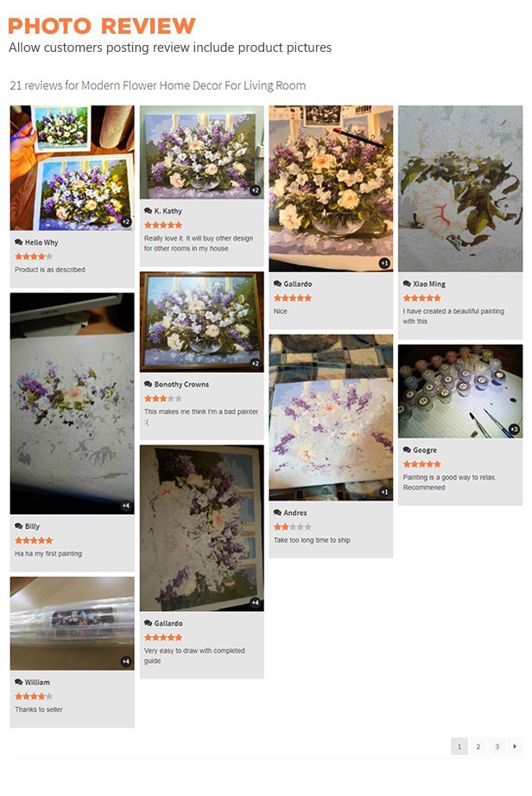Click the +3 badge on Geogre's paint pots photo
Viewport: 532px width, 796px height.
(x=514, y=430)
